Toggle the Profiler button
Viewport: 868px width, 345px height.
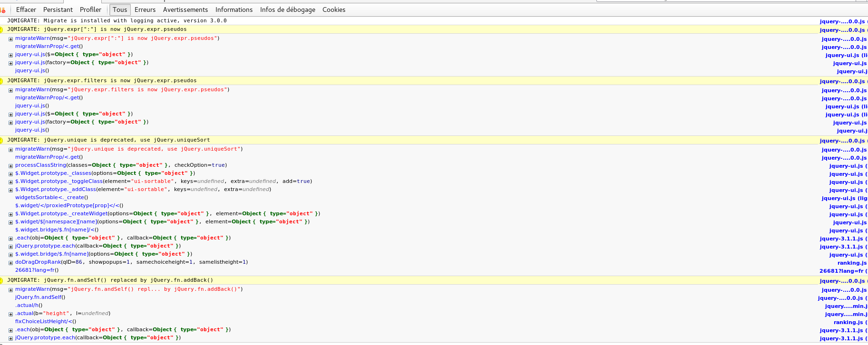point(90,10)
